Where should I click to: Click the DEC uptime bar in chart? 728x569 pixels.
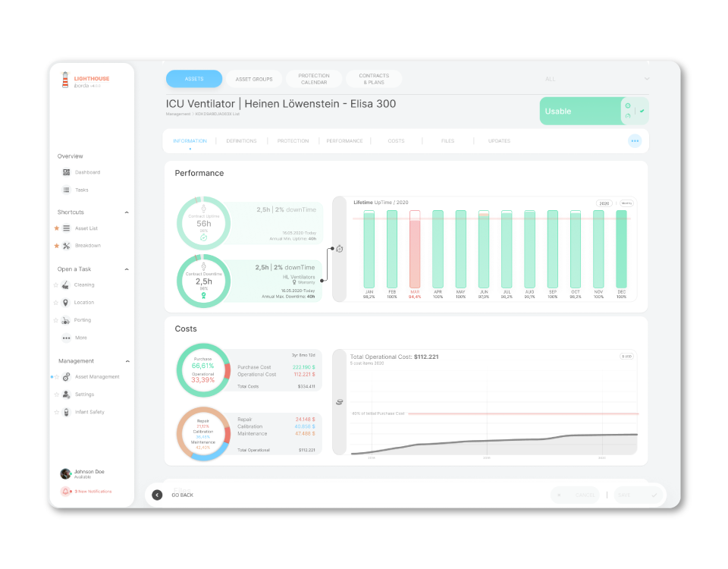pos(621,249)
